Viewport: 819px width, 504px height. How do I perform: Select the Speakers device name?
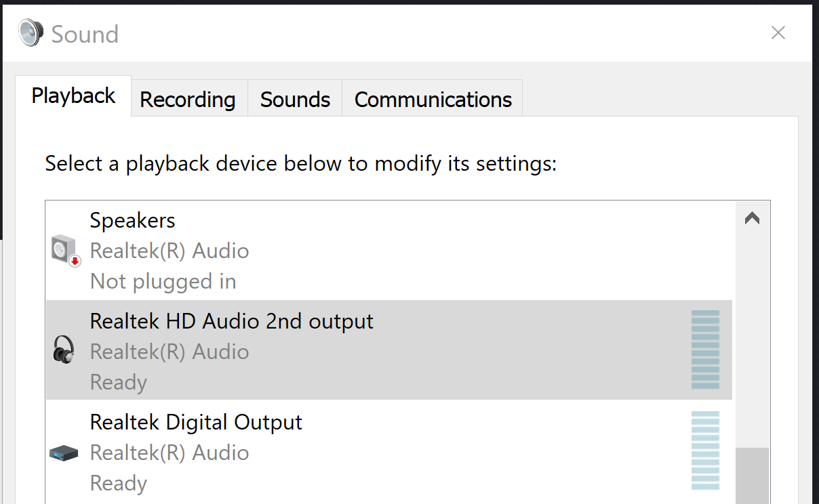click(x=132, y=220)
